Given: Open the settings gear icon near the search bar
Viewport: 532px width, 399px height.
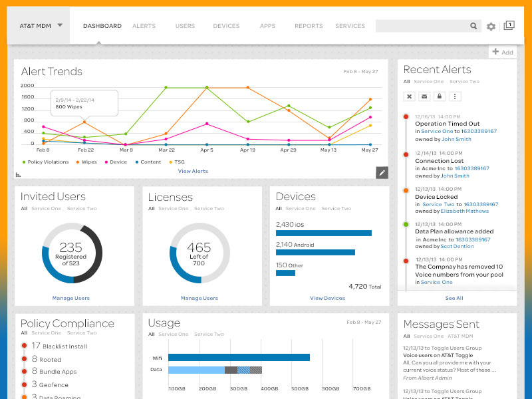Looking at the screenshot, I should [489, 25].
